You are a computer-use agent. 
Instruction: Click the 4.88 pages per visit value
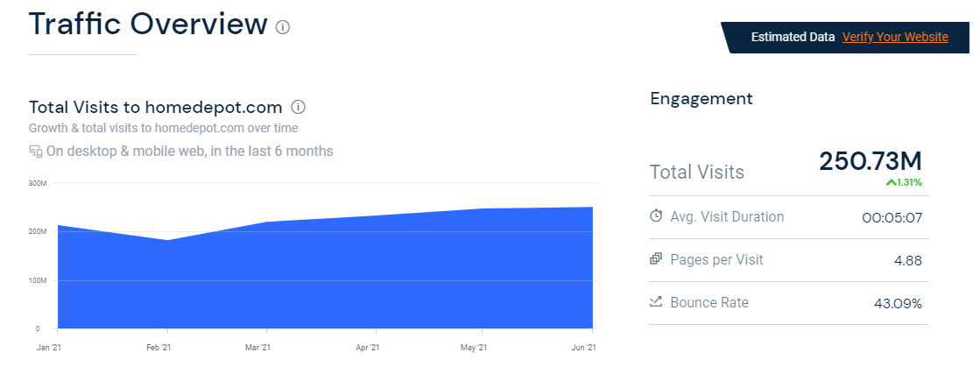(x=906, y=260)
